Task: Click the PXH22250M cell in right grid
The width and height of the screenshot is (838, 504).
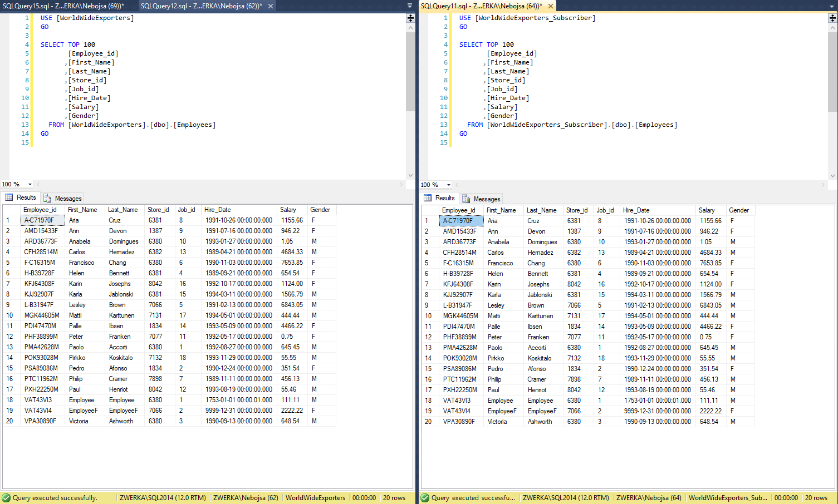Action: point(462,390)
